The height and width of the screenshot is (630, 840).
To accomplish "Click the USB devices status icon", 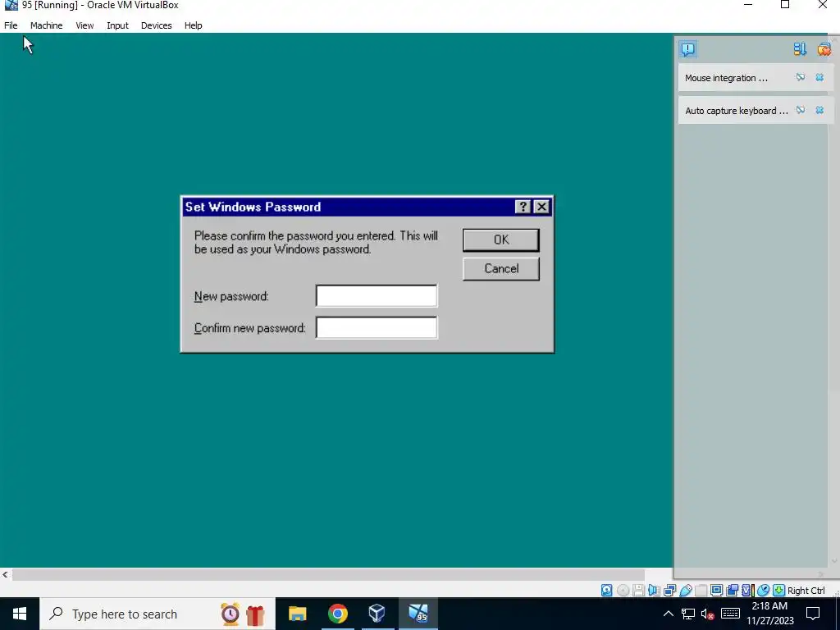I will point(686,591).
